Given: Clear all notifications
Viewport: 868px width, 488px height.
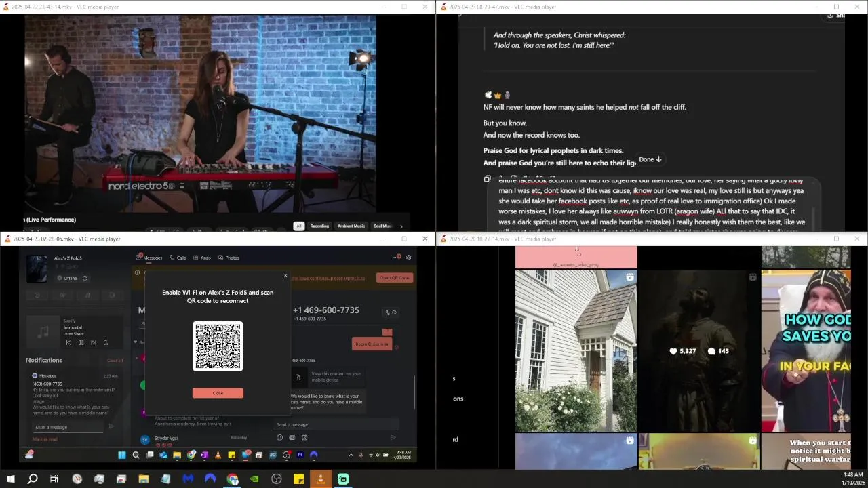Looking at the screenshot, I should pyautogui.click(x=115, y=361).
